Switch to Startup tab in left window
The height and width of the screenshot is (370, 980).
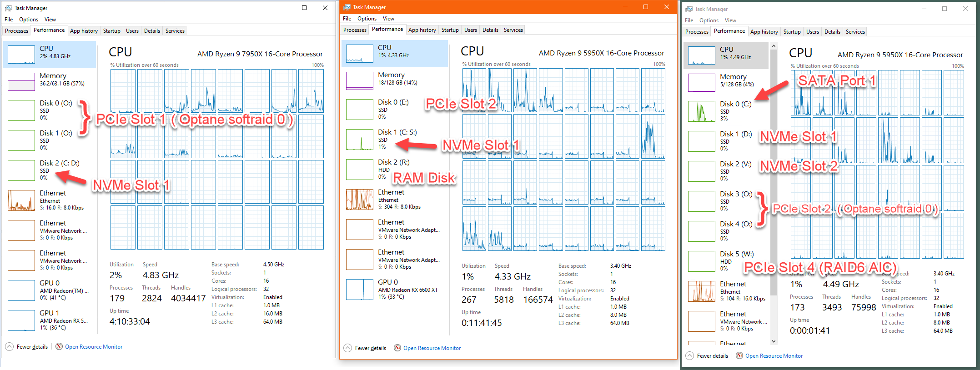112,31
